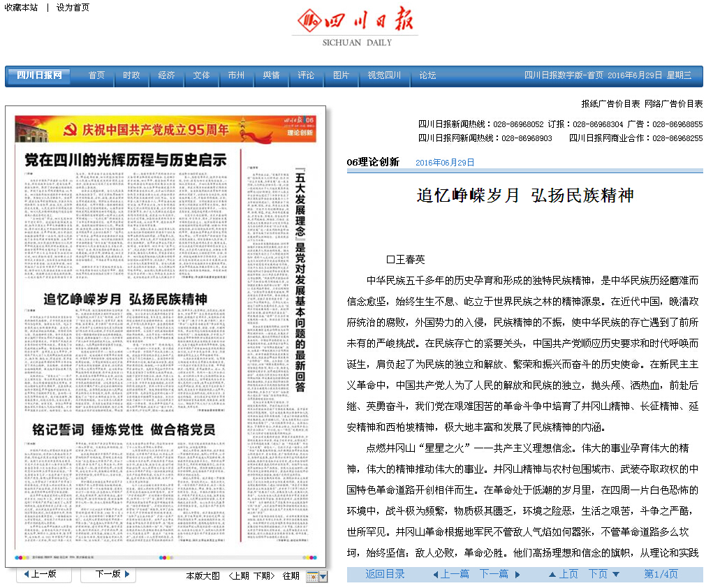720x588 pixels.
Task: Click 下页 to go to next page
Action: click(604, 574)
